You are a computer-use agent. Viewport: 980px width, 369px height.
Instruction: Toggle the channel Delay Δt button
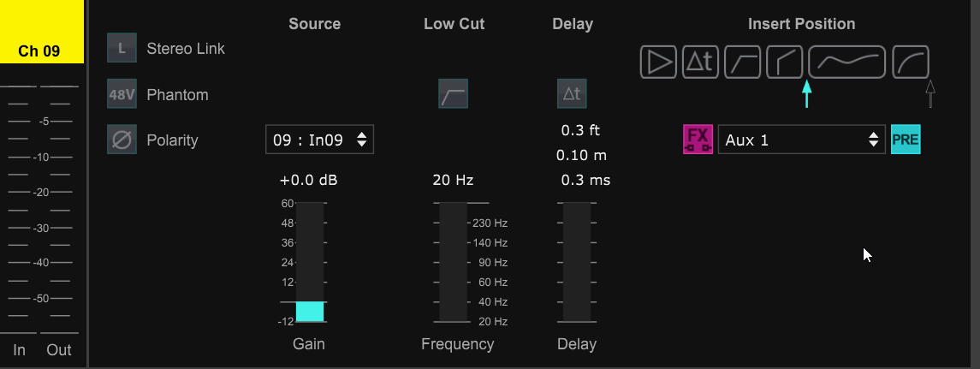pos(572,94)
